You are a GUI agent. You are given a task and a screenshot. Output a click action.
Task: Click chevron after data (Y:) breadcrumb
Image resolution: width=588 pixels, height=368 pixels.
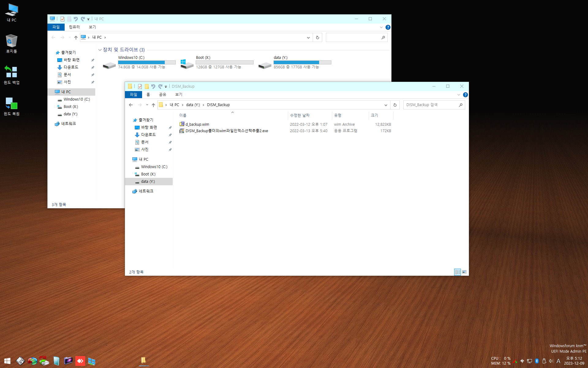tap(203, 105)
